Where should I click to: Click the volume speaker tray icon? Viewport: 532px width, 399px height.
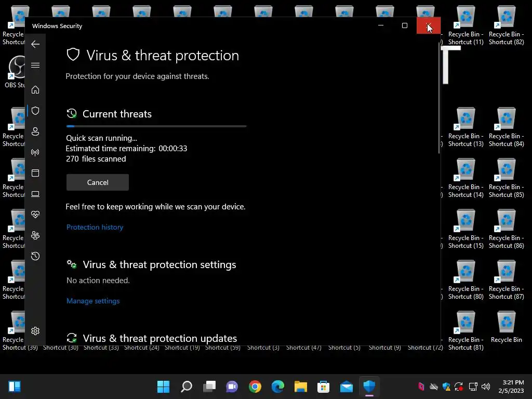[x=486, y=387]
